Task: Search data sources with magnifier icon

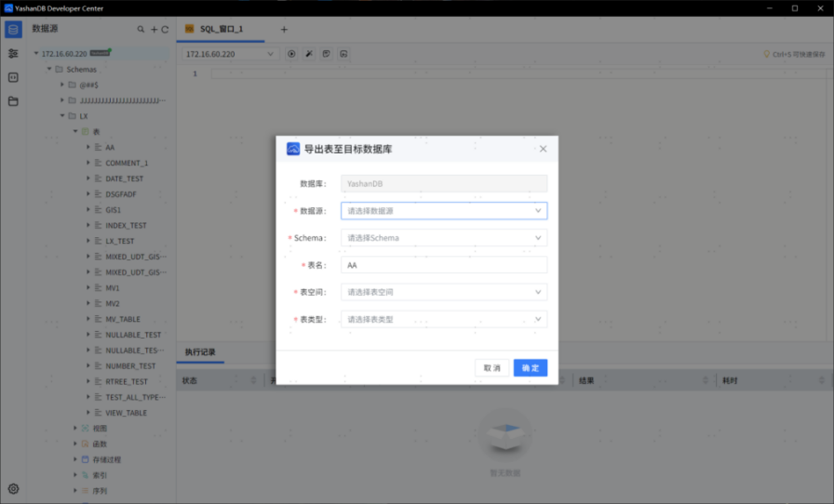Action: point(141,29)
